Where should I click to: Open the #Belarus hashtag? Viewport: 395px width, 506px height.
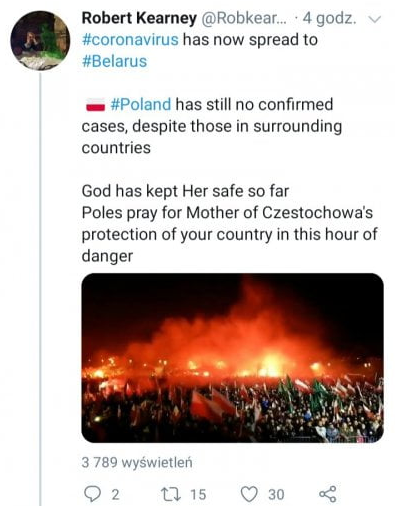114,62
